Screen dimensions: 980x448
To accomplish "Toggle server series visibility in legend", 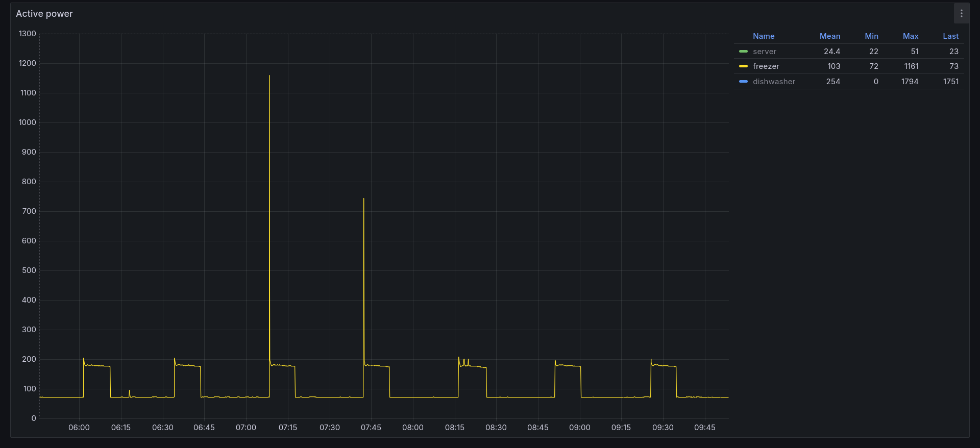I will [x=764, y=52].
